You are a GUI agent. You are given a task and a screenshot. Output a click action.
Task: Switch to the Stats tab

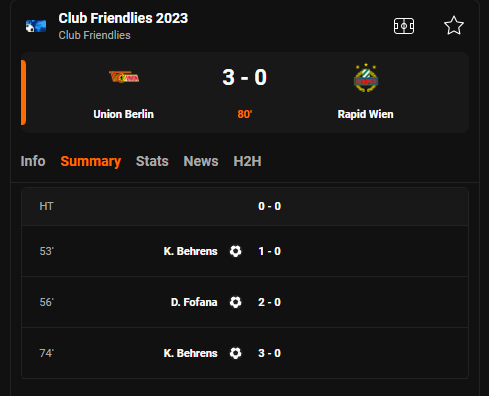(152, 161)
